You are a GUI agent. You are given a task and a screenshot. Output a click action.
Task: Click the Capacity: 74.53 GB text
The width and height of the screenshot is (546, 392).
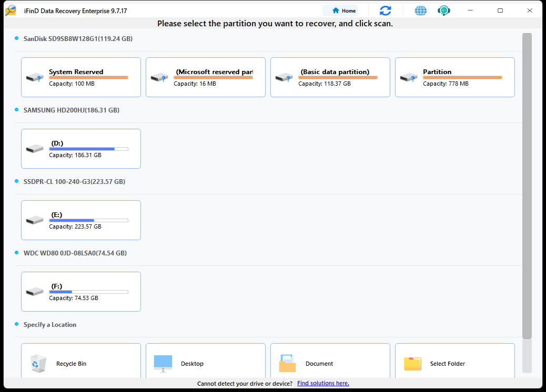tap(74, 298)
